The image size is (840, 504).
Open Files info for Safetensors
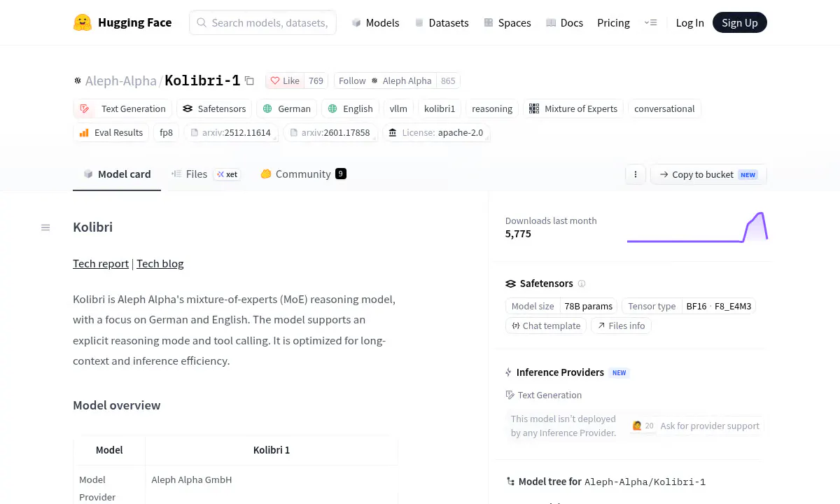click(621, 325)
